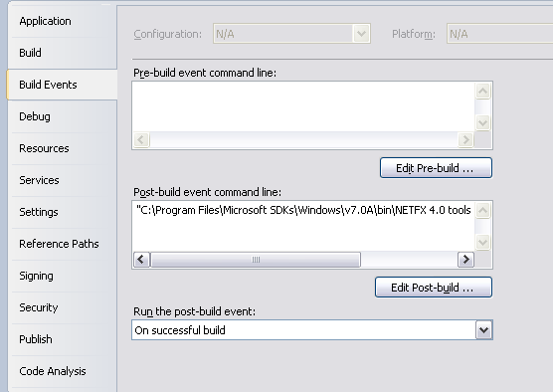The width and height of the screenshot is (553, 392).
Task: Click the Edit Post-build button
Action: (x=434, y=288)
